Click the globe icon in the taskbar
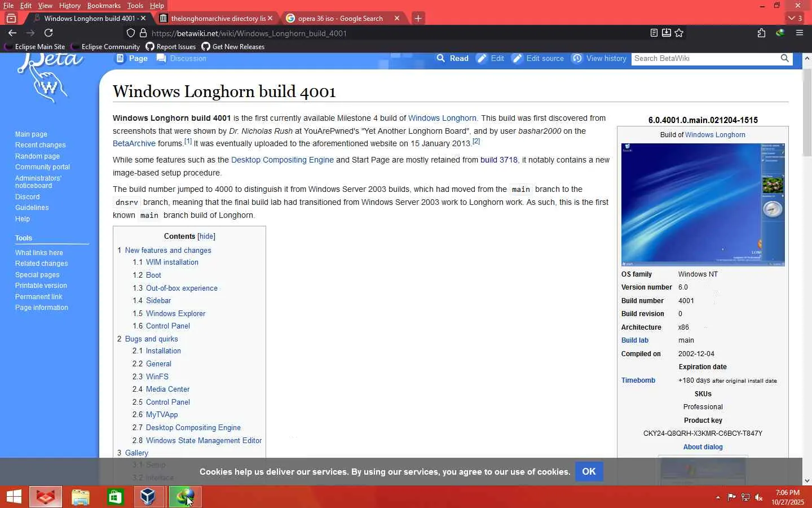 [185, 497]
